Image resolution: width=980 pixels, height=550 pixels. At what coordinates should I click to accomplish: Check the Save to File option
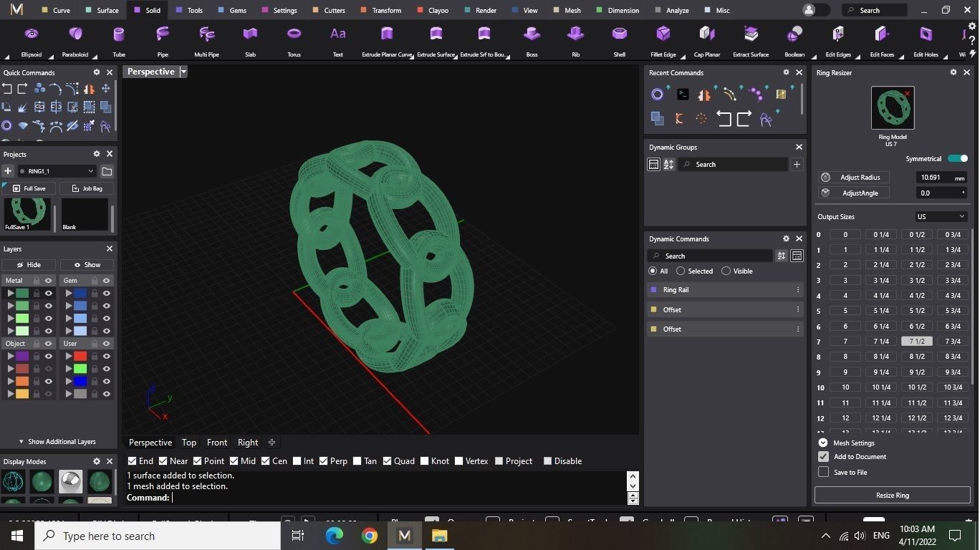coord(823,472)
